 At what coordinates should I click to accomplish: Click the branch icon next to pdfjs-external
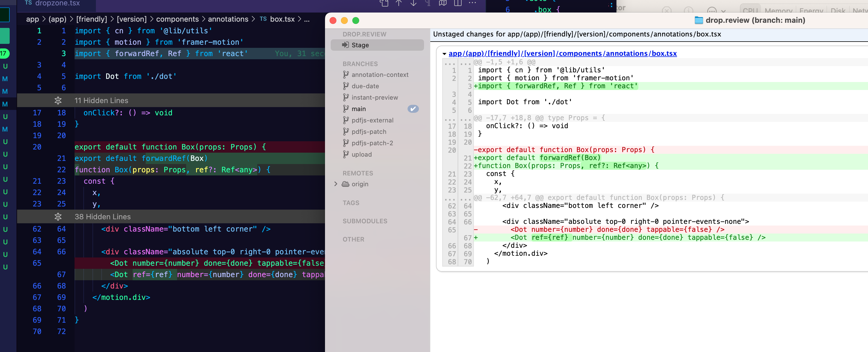[345, 120]
